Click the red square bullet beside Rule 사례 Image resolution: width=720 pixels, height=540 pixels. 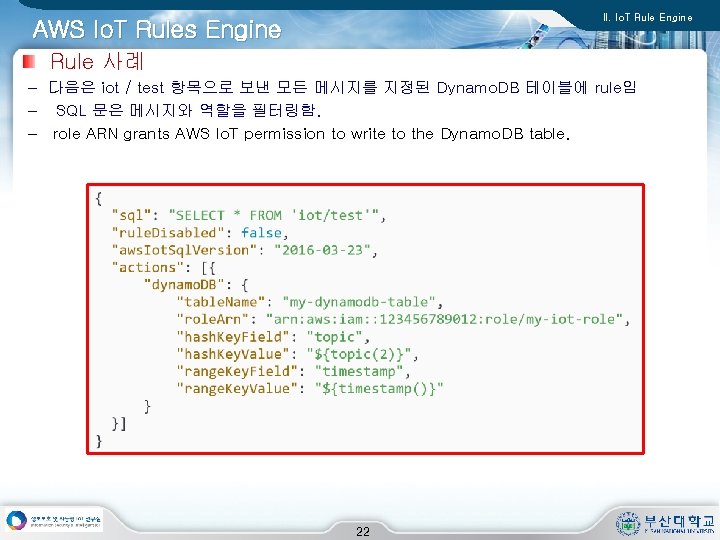[29, 61]
